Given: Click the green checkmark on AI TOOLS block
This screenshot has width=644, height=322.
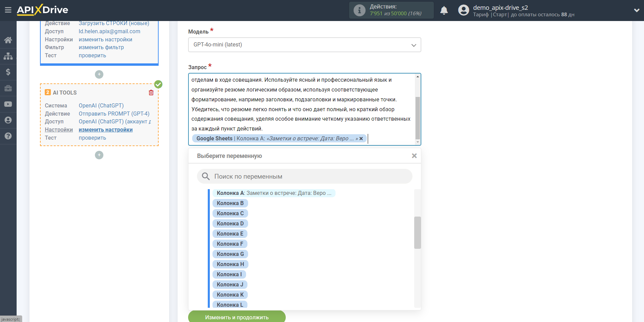Looking at the screenshot, I should (158, 84).
